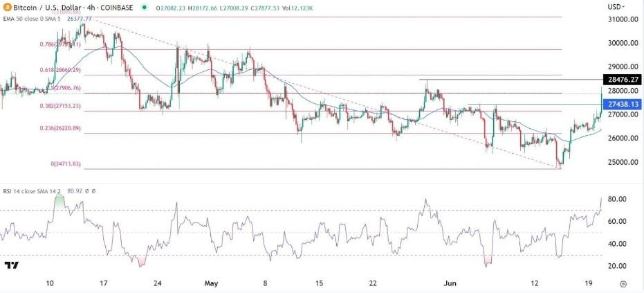Open chart settings gear icon
This screenshot has height=293, width=644.
pos(623,285)
